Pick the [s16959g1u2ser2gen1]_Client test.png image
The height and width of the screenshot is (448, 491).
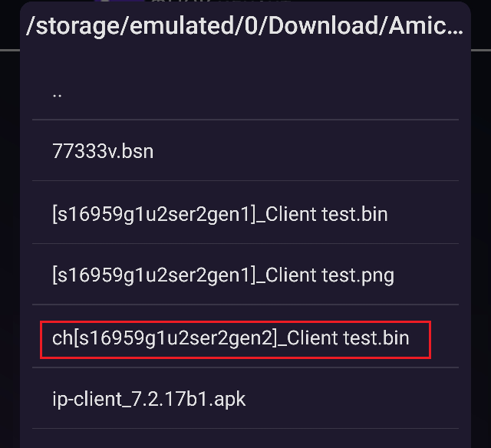pyautogui.click(x=245, y=275)
